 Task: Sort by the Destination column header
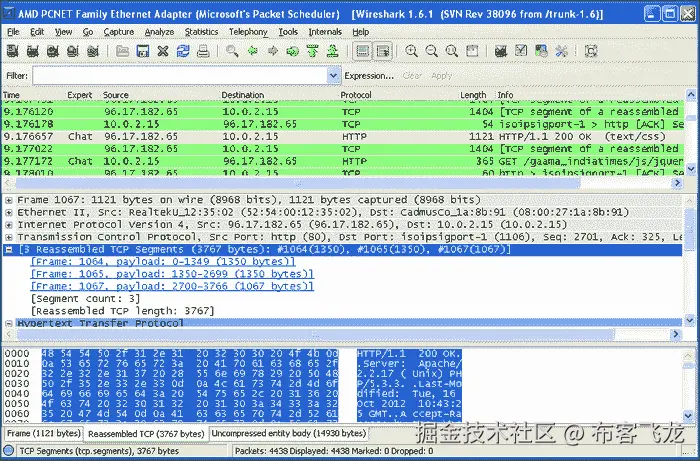click(x=243, y=95)
